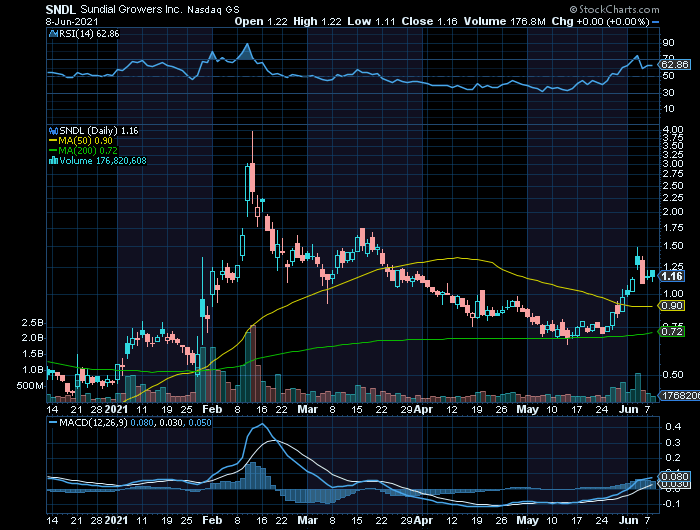This screenshot has height=530, width=700.
Task: Click the 0.50 price axis label
Action: 673,375
